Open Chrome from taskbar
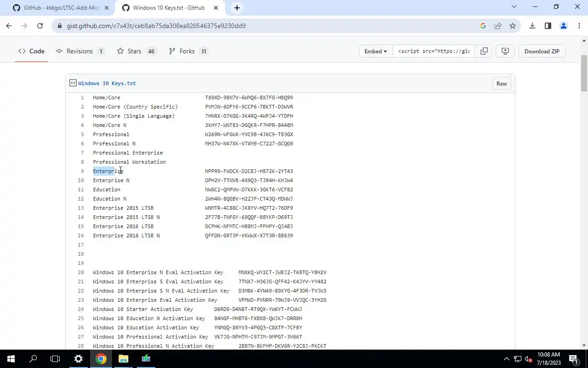588x368 pixels. [101, 359]
